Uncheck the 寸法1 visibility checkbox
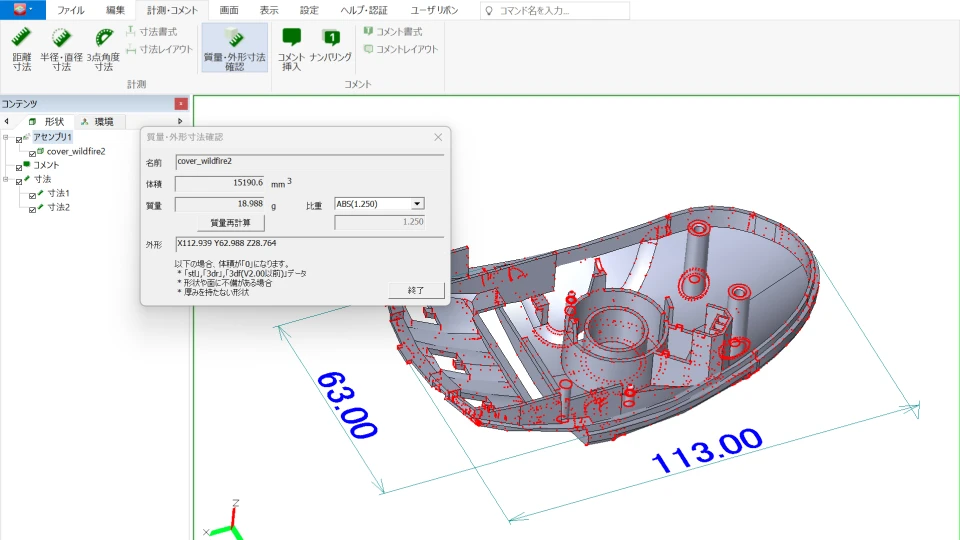Image resolution: width=960 pixels, height=540 pixels. [33, 194]
